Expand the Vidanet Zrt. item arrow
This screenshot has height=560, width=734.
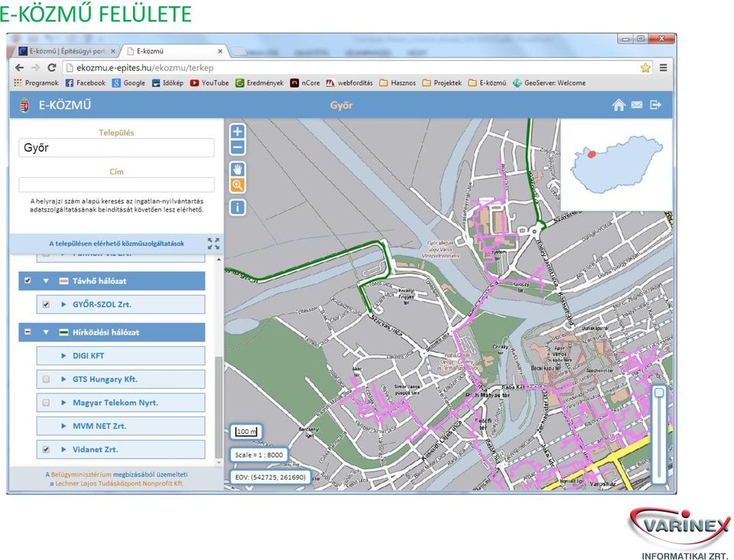tap(63, 449)
